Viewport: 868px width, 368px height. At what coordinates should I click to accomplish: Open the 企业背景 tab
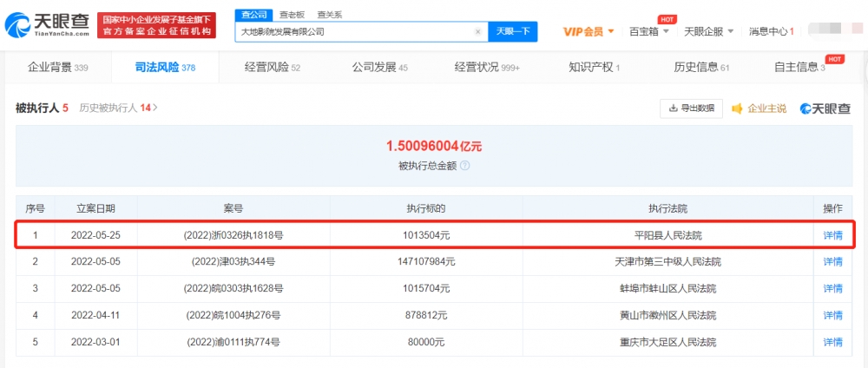tap(57, 68)
